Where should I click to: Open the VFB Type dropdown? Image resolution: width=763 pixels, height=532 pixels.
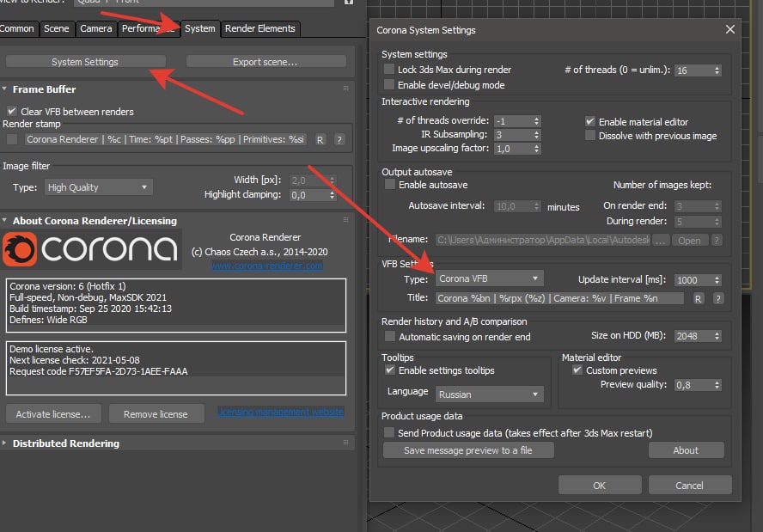489,278
